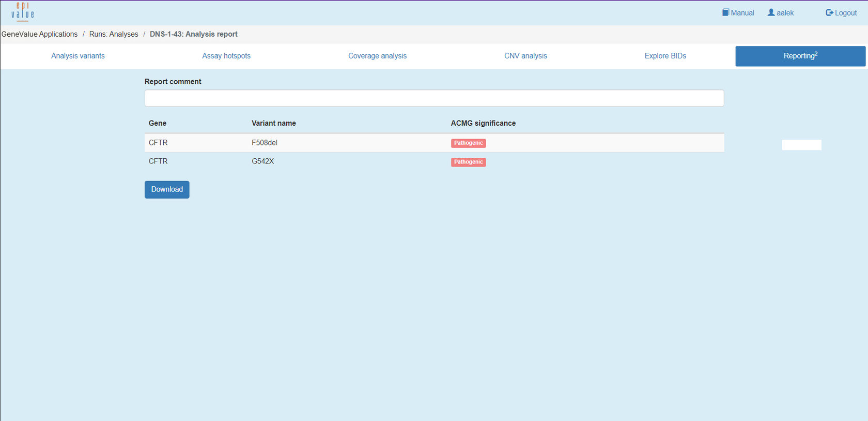This screenshot has width=868, height=421.
Task: Focus the Report comment text field
Action: (434, 98)
